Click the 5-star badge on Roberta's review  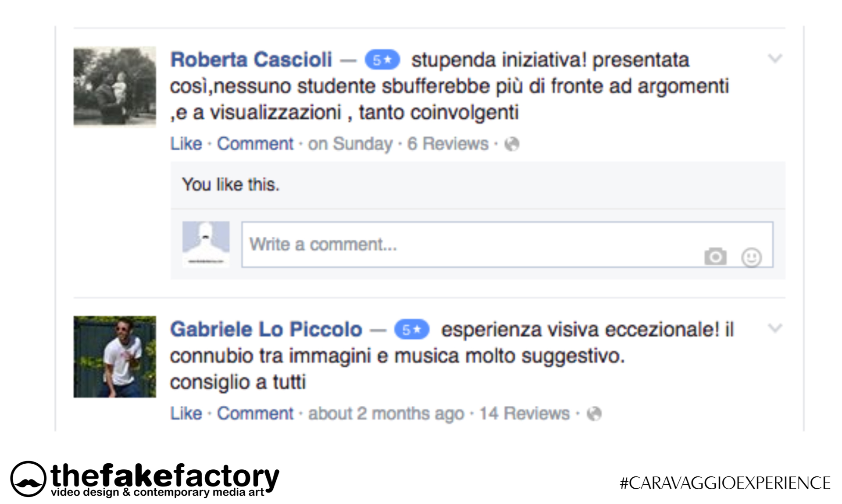click(x=382, y=60)
